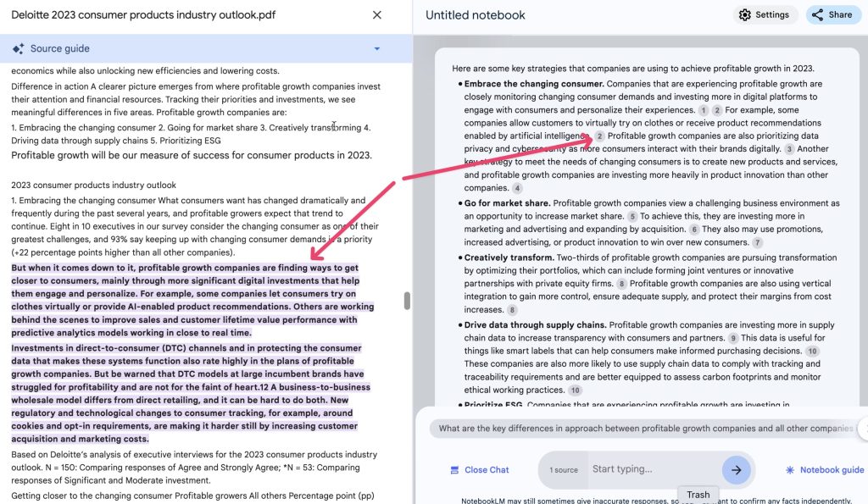The width and height of the screenshot is (868, 504).
Task: Click the Untitled notebook title
Action: click(x=476, y=15)
